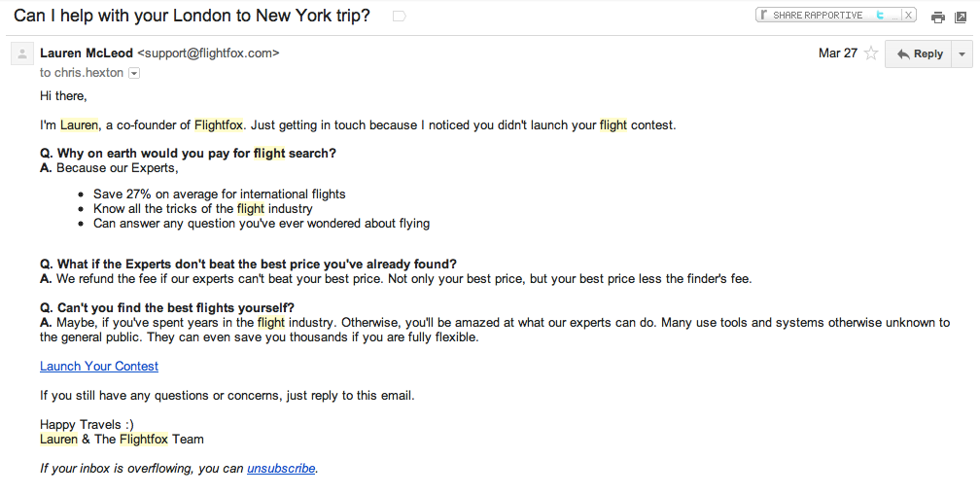This screenshot has height=495, width=980.
Task: Click the Rapportive 'r' logo icon
Action: 764,15
